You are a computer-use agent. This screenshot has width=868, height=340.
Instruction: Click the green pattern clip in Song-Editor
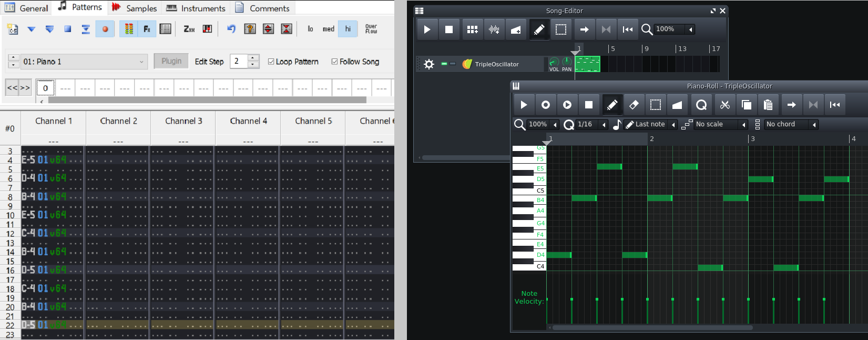tap(587, 64)
